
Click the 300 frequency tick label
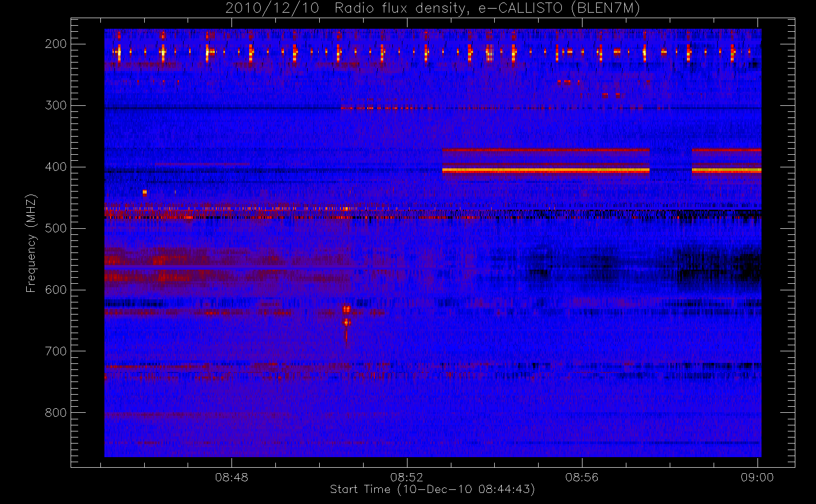coord(56,105)
